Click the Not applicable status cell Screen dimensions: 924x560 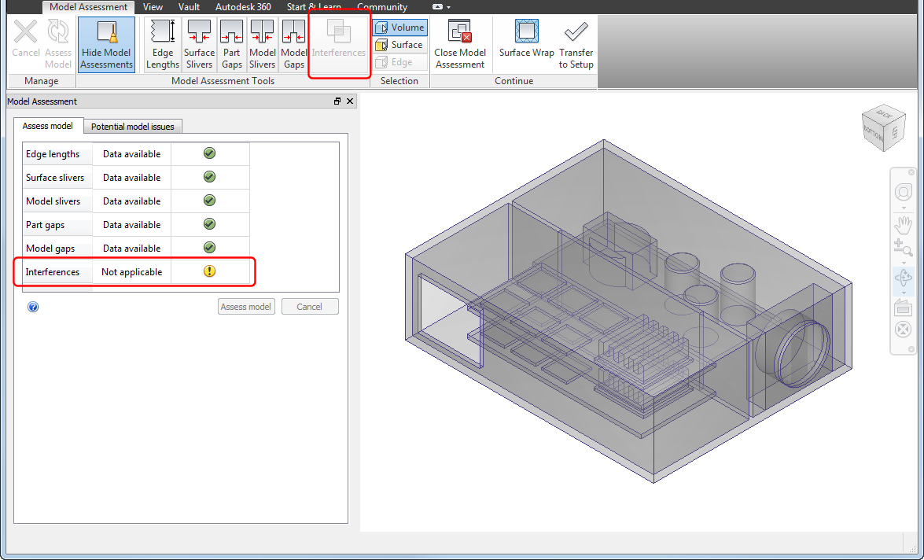click(131, 272)
